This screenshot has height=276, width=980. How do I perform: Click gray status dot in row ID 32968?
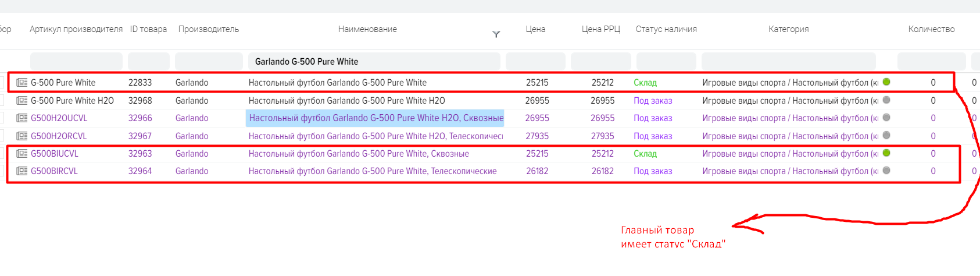886,100
